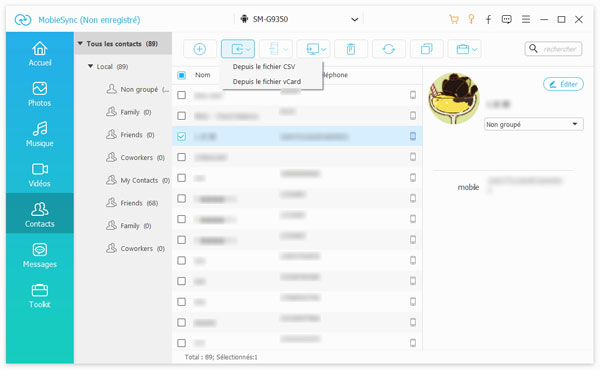Select the last Coworkers (0) group
Image resolution: width=600 pixels, height=370 pixels.
[135, 248]
